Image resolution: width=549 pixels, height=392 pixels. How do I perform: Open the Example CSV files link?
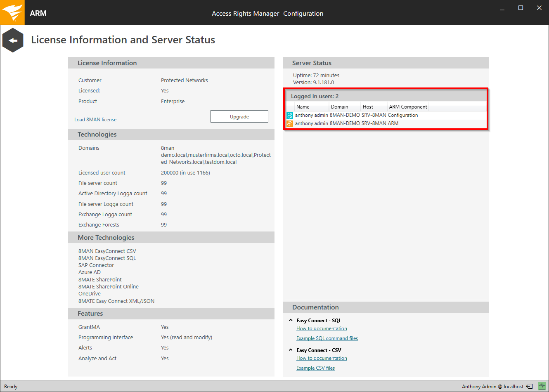(x=315, y=368)
